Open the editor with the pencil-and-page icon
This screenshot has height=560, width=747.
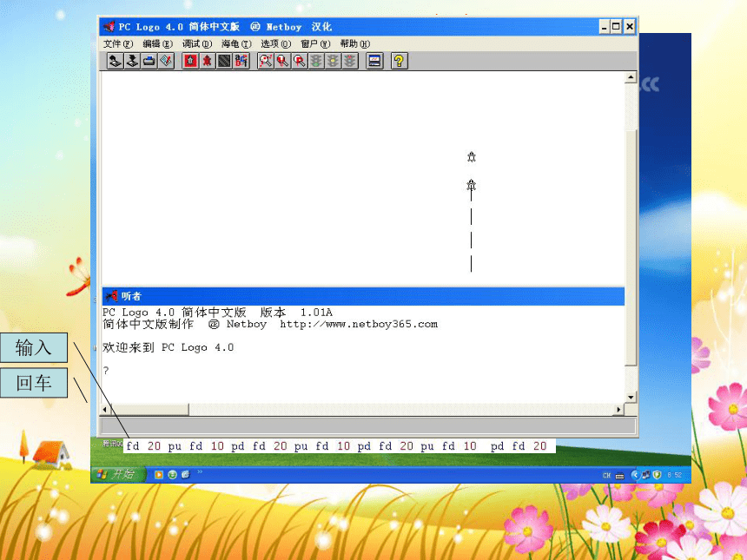tap(166, 61)
